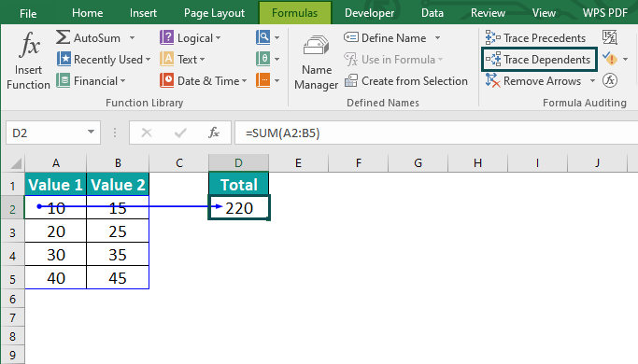Select column G header
The width and height of the screenshot is (638, 364).
(x=418, y=163)
